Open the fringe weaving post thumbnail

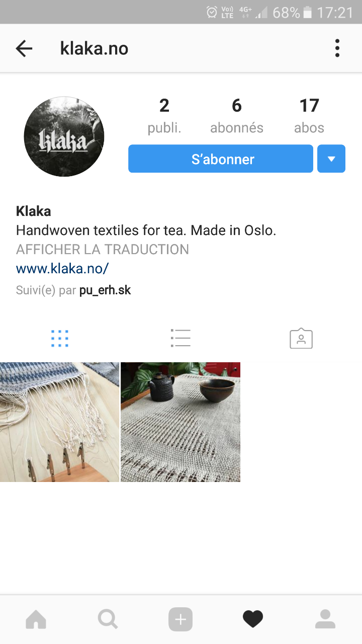click(59, 422)
